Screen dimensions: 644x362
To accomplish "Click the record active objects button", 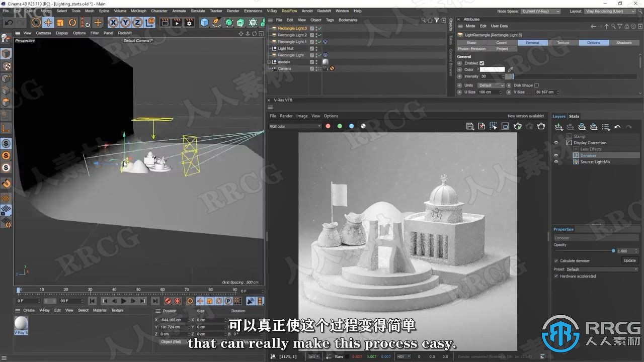I will click(x=168, y=301).
